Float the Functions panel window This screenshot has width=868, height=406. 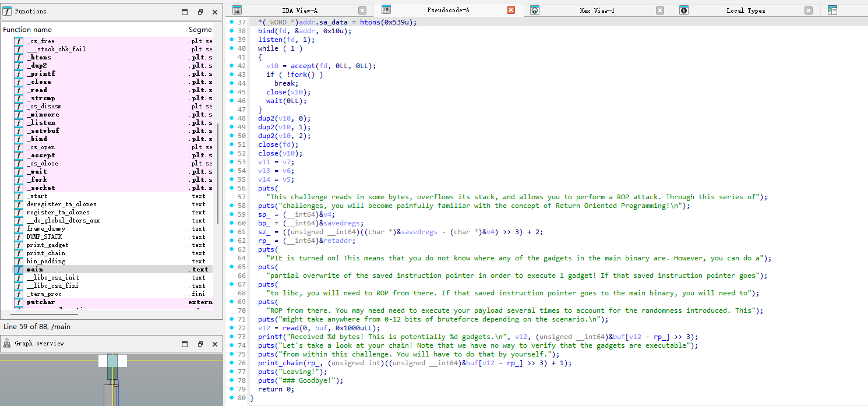point(200,12)
